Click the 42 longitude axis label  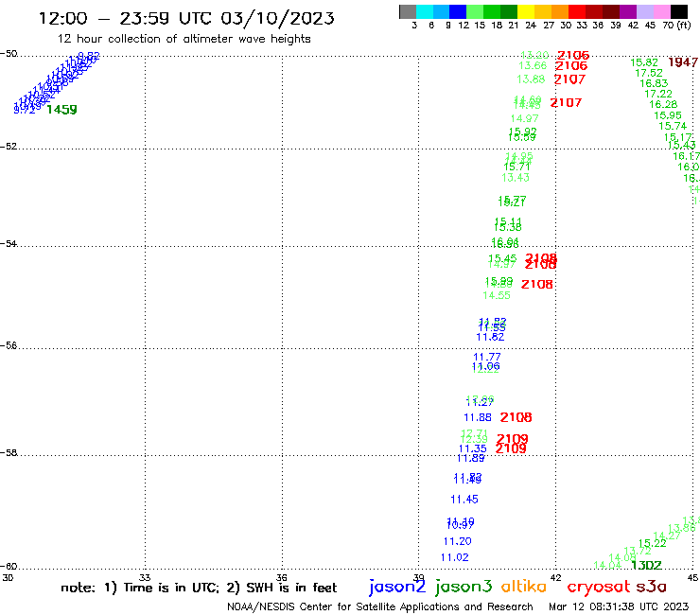[x=556, y=577]
